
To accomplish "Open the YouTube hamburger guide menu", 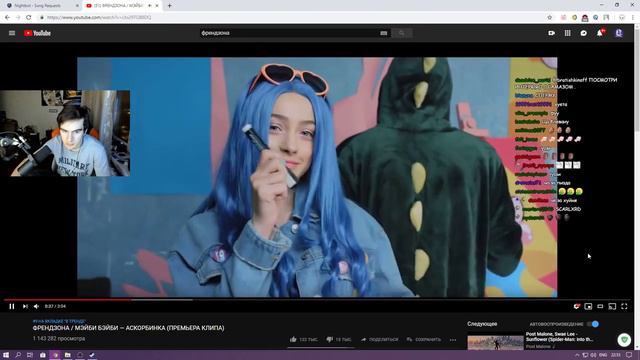I will pos(12,33).
